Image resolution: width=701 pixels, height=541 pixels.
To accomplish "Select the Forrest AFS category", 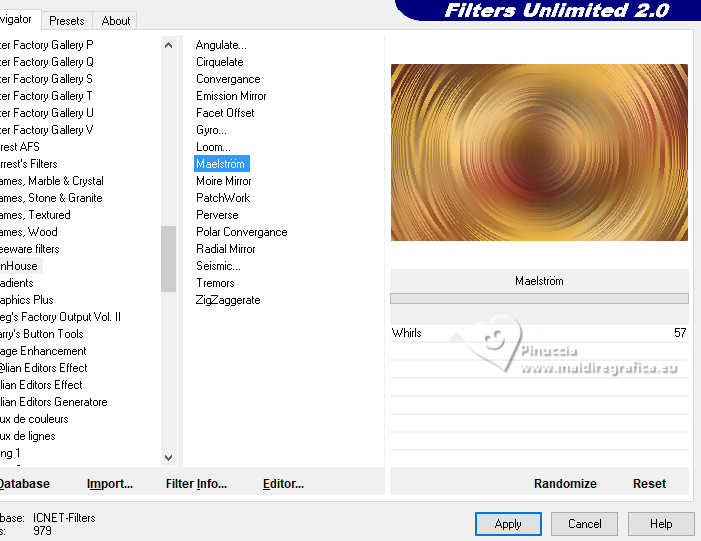I will click(20, 147).
